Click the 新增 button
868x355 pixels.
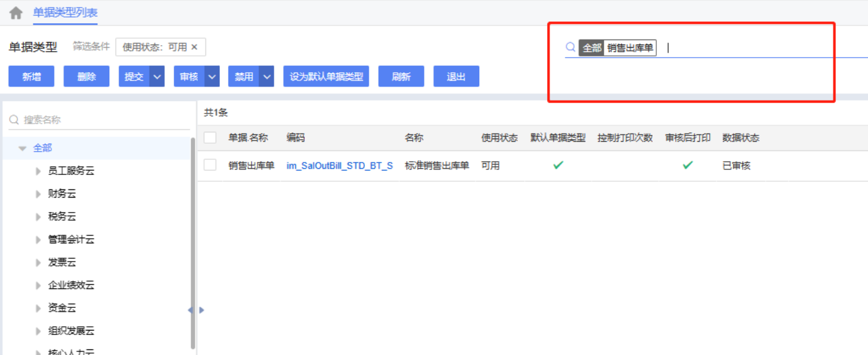(x=31, y=77)
